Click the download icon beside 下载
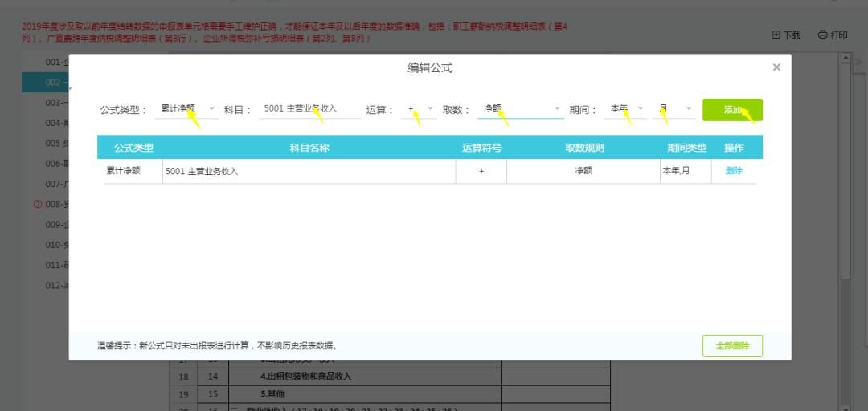This screenshot has height=411, width=868. coord(776,35)
